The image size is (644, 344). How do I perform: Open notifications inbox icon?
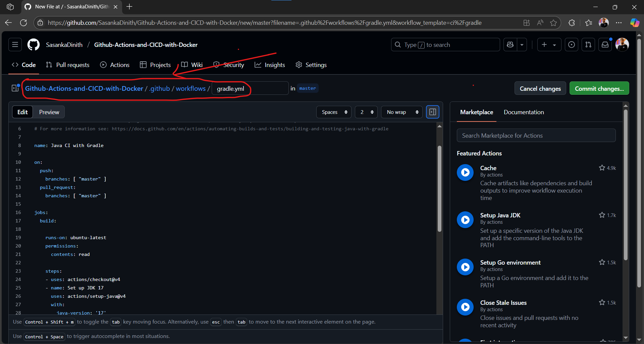tap(605, 45)
